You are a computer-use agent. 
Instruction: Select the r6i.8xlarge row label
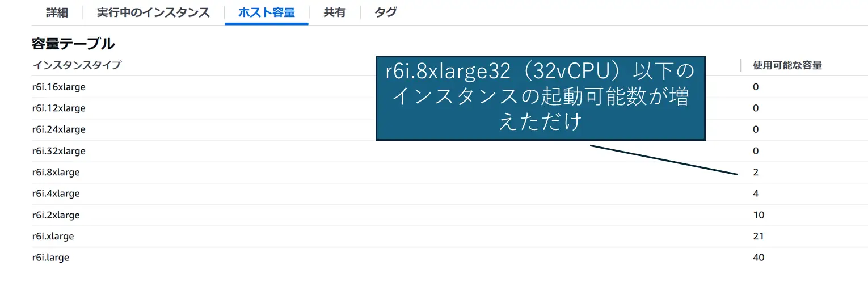coord(56,172)
